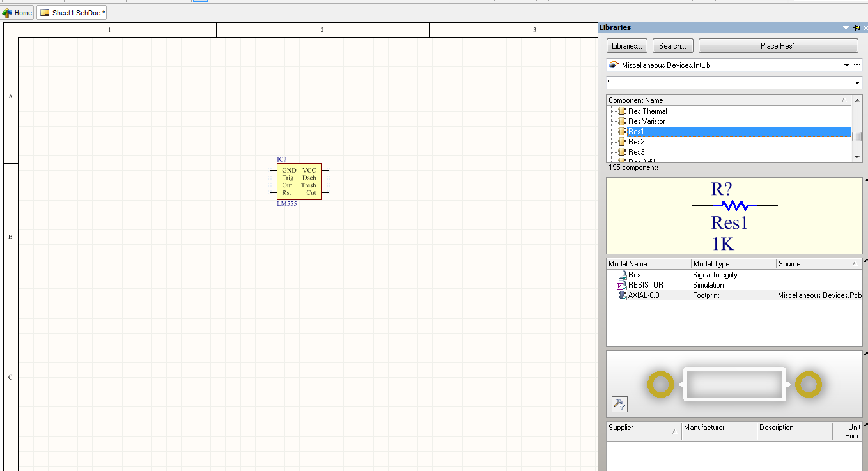
Task: Switch to Sheet1.SchDoc document tab
Action: coord(72,13)
